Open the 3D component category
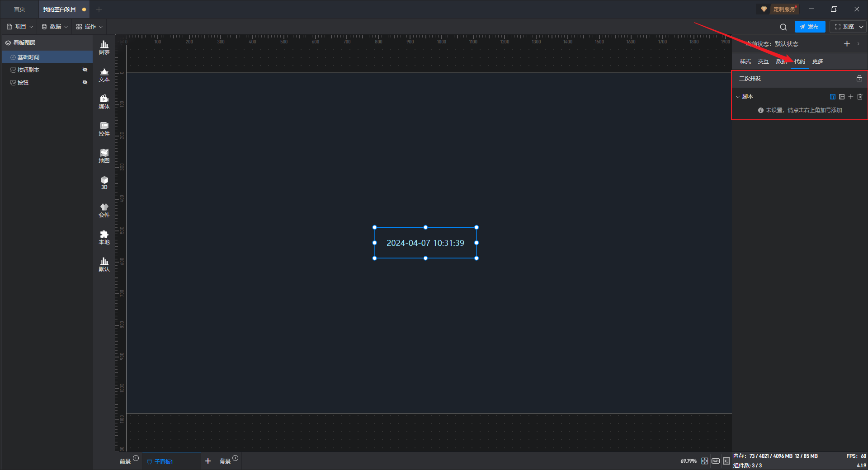Viewport: 868px width, 470px height. (x=104, y=183)
